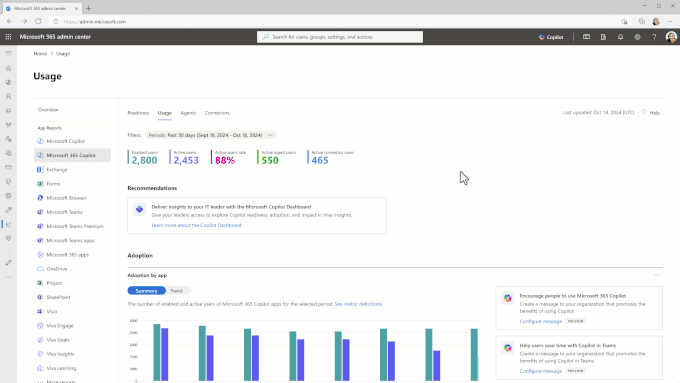The image size is (680, 383).
Task: Expand the Period filter dropdown
Action: 210,135
